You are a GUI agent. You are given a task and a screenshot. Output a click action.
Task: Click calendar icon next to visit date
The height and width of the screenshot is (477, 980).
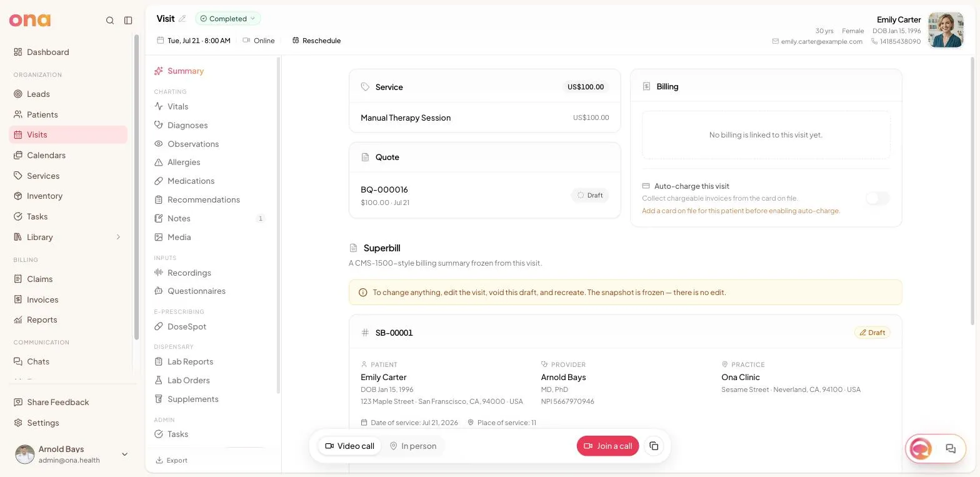[161, 40]
